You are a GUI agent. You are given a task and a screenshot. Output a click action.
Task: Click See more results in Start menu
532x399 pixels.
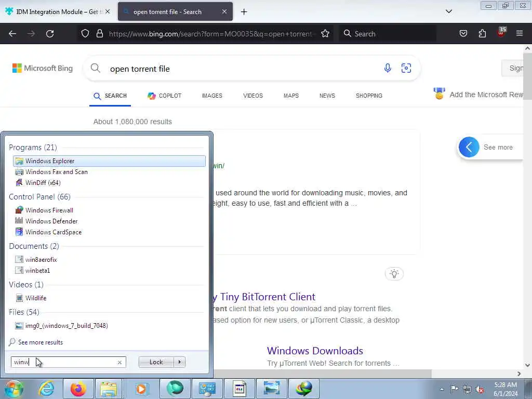click(41, 342)
